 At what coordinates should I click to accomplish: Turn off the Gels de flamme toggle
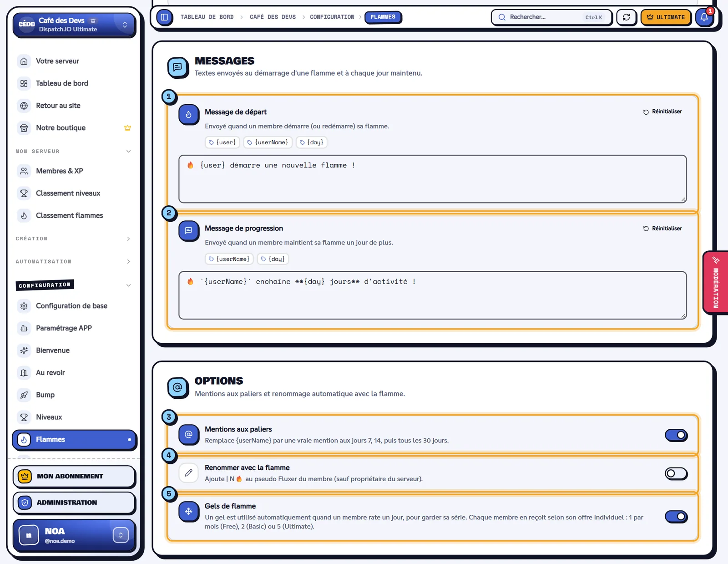(676, 516)
